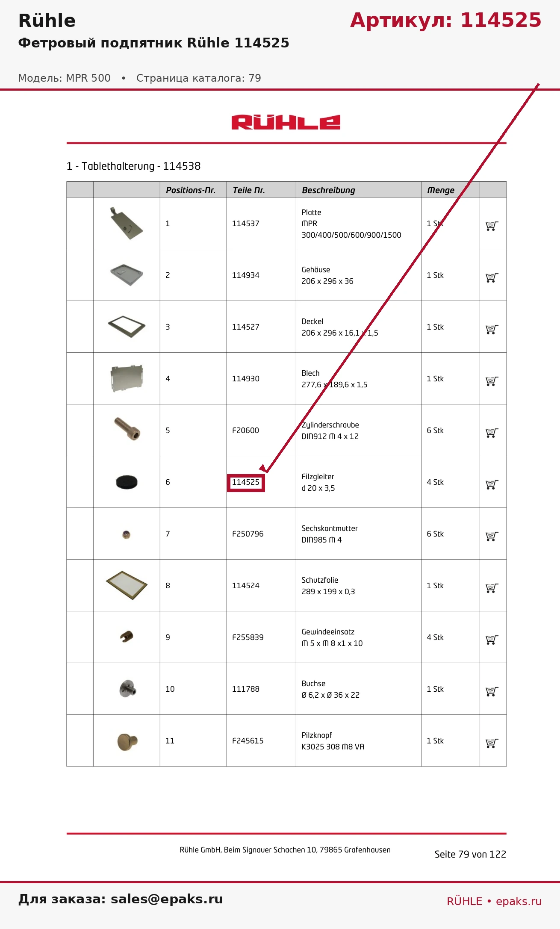
Task: Select part number F245615
Action: pos(248,740)
